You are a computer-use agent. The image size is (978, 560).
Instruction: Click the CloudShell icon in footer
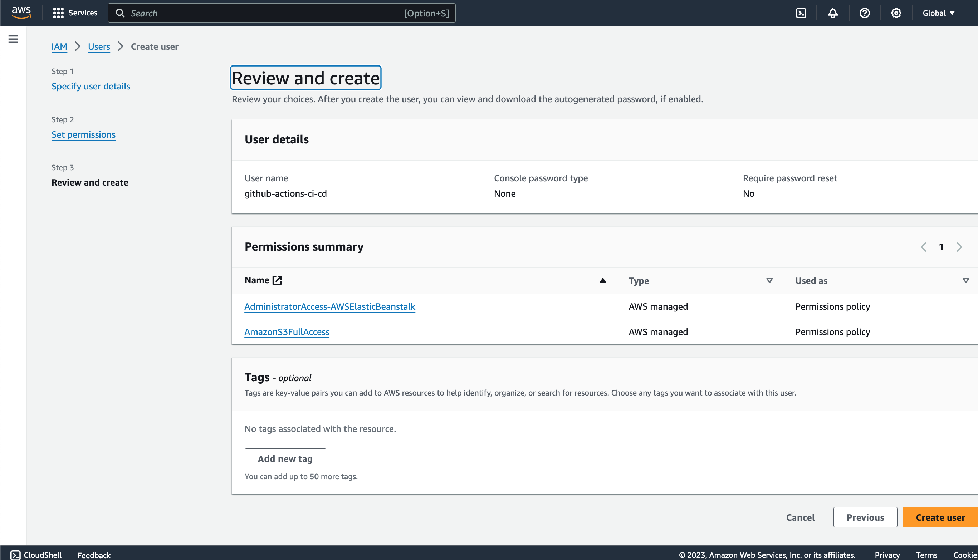pyautogui.click(x=15, y=555)
